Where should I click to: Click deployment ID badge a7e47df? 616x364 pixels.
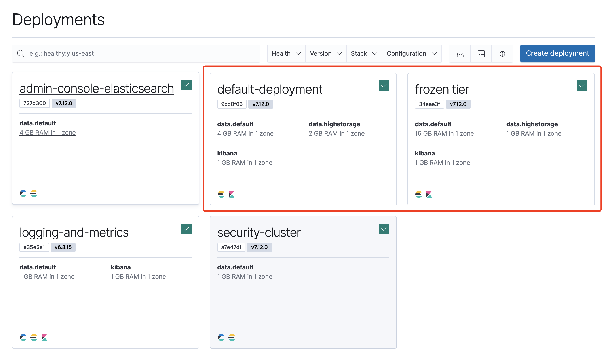click(231, 247)
